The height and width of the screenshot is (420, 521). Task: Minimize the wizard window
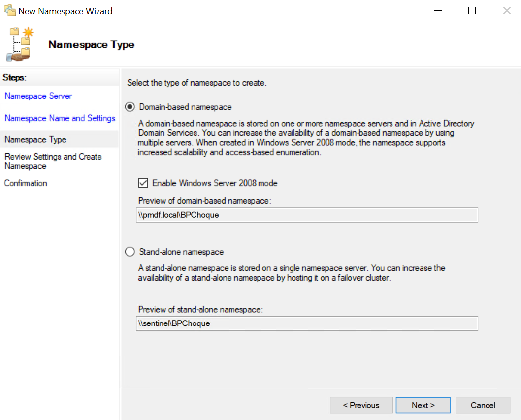pos(437,11)
